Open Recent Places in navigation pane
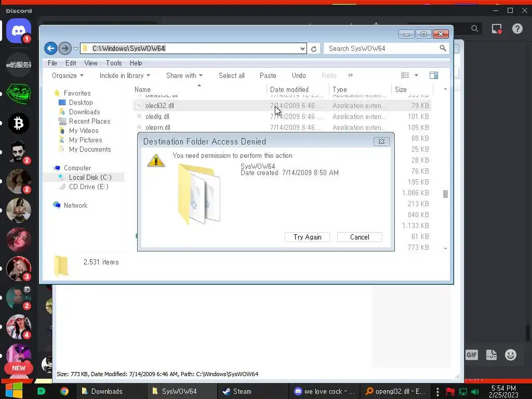The image size is (532, 399). point(89,121)
